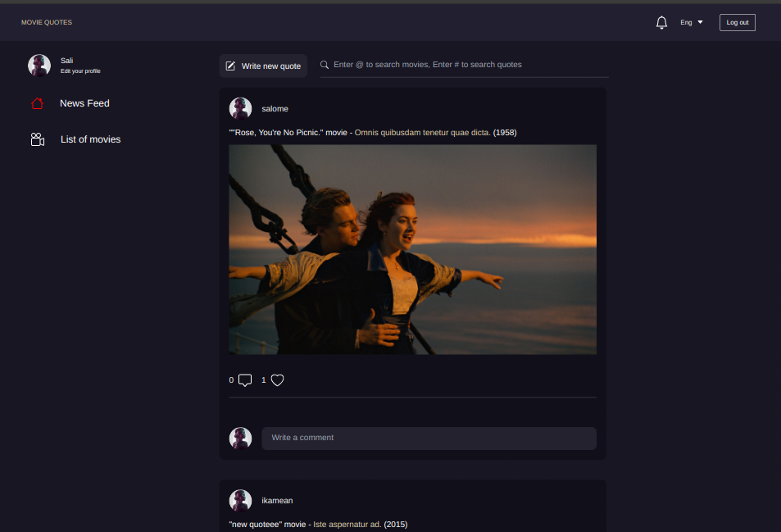The width and height of the screenshot is (781, 532).
Task: Click the movie camera icon in sidebar
Action: click(x=37, y=139)
